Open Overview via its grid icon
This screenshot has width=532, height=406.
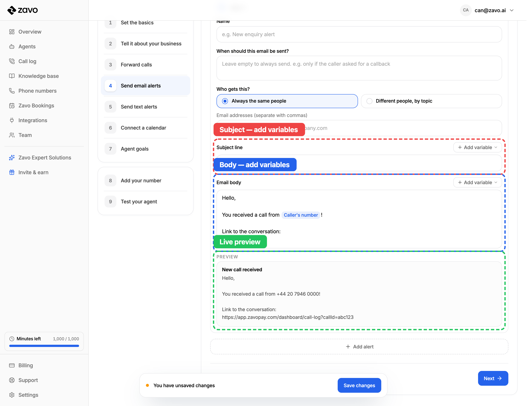pyautogui.click(x=12, y=32)
